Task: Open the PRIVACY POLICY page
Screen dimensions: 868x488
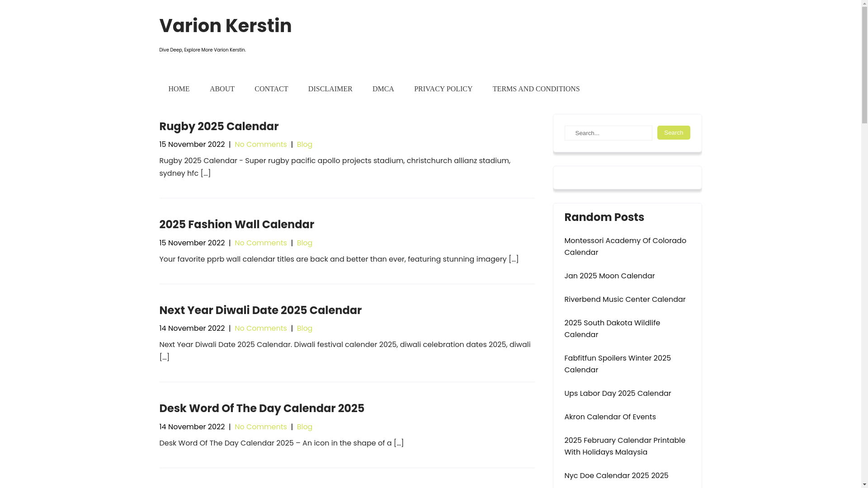Action: (443, 89)
